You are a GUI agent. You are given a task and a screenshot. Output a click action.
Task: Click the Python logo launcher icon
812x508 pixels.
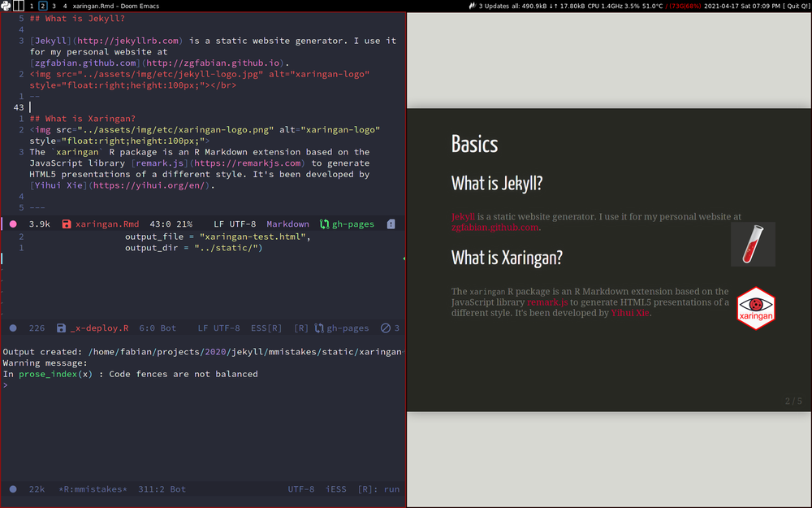(6, 6)
